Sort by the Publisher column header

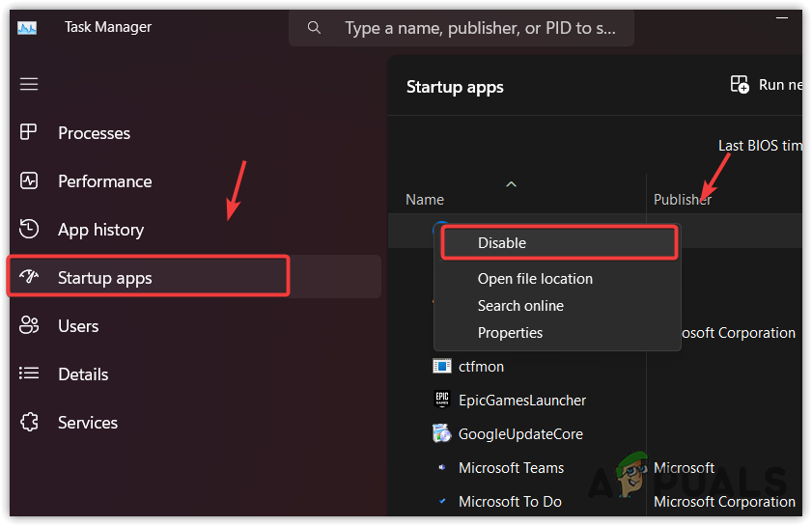tap(682, 200)
